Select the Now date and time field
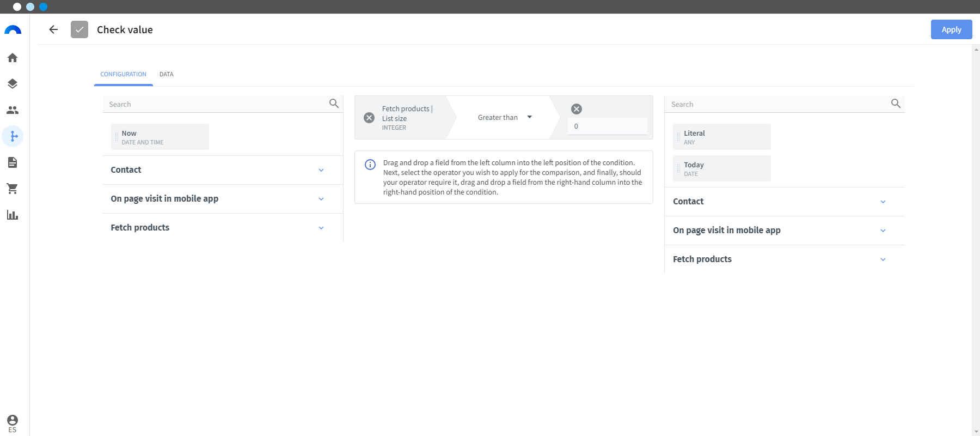The width and height of the screenshot is (980, 436). tap(160, 137)
